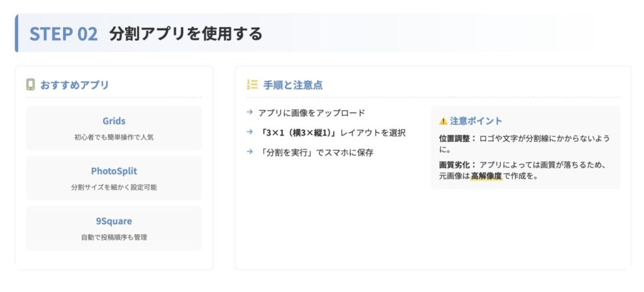Screen dimensions: 644x292
Task: Click the 注意ポイント heading text
Action: pos(476,121)
